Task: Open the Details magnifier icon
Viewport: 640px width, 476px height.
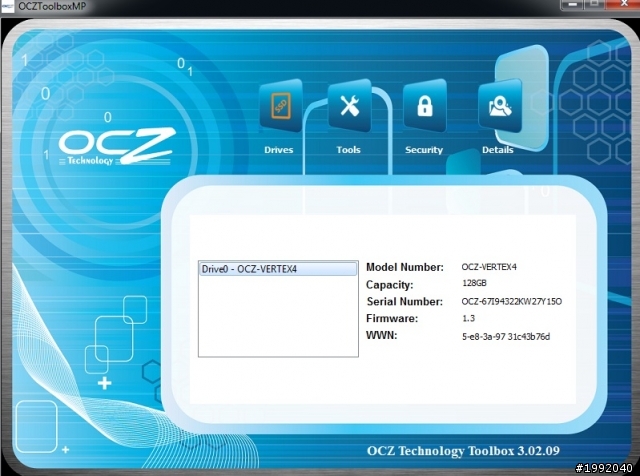Action: [500, 106]
